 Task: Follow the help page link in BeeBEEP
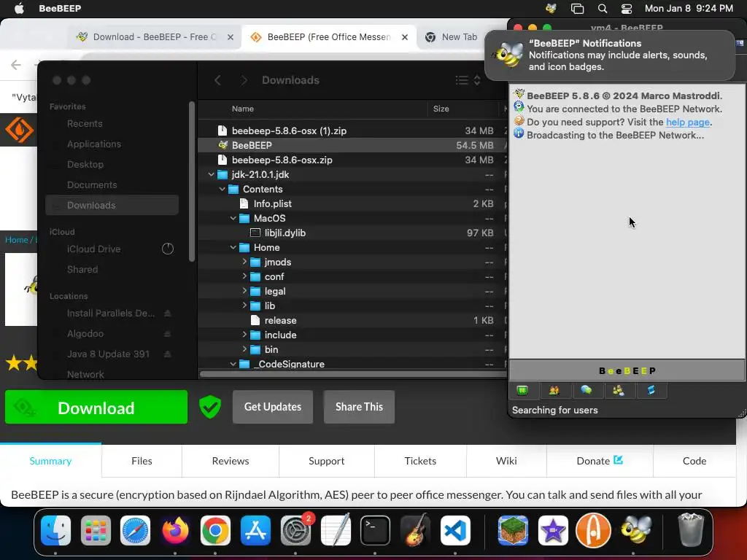coord(687,122)
